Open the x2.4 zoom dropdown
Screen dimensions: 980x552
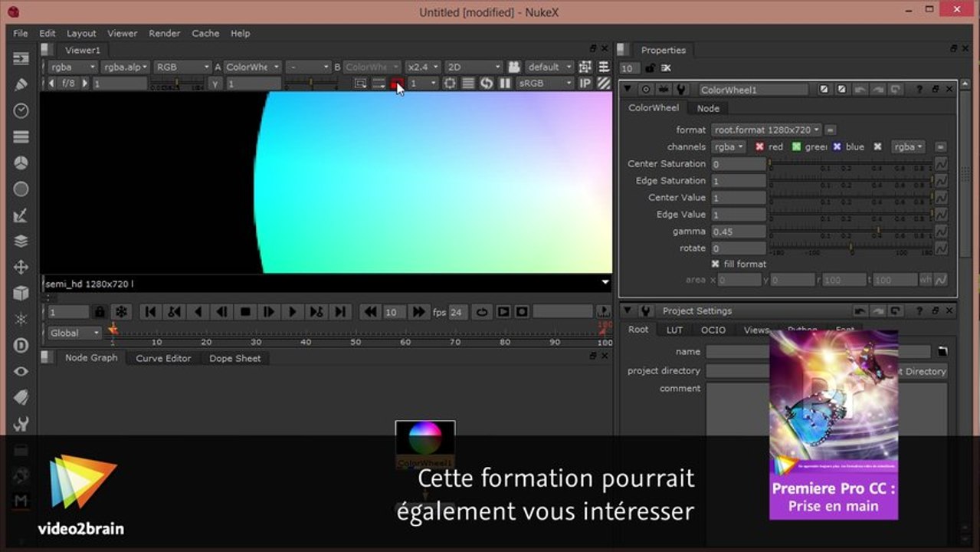click(x=423, y=67)
